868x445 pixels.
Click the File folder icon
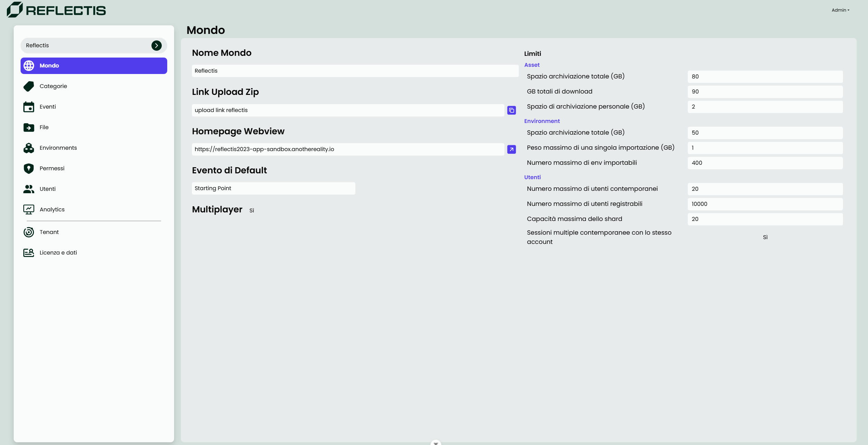[29, 127]
